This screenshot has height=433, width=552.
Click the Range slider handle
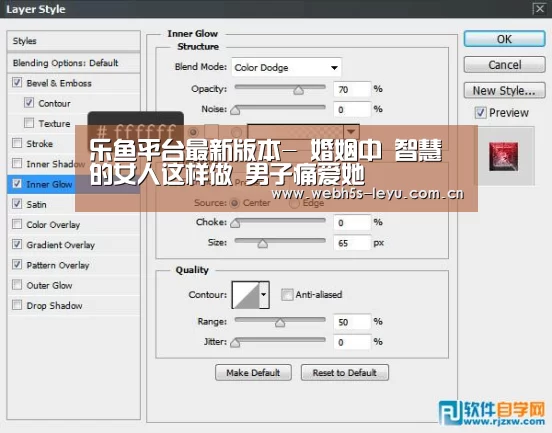point(280,322)
